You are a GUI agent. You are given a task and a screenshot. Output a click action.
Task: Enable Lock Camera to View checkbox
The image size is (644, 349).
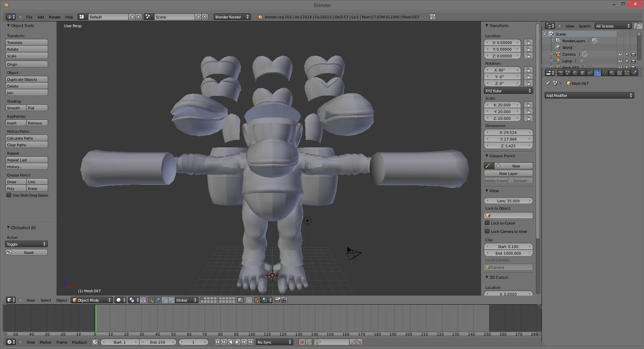(487, 231)
